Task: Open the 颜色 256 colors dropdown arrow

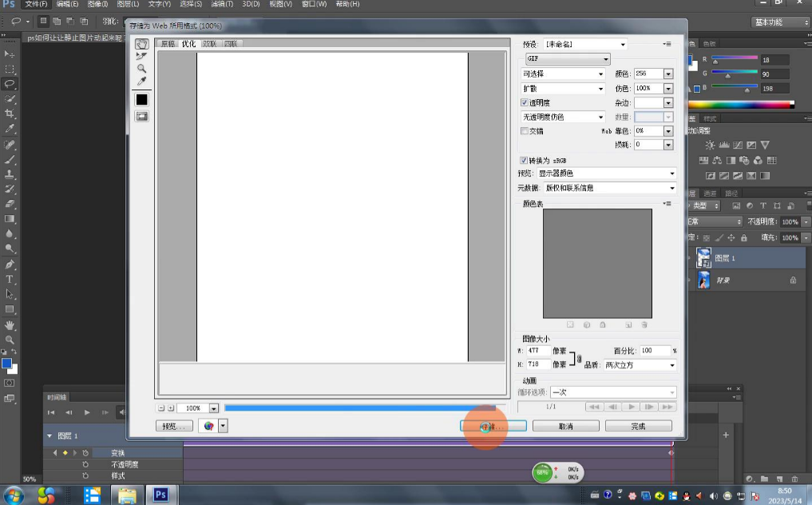Action: click(x=668, y=74)
